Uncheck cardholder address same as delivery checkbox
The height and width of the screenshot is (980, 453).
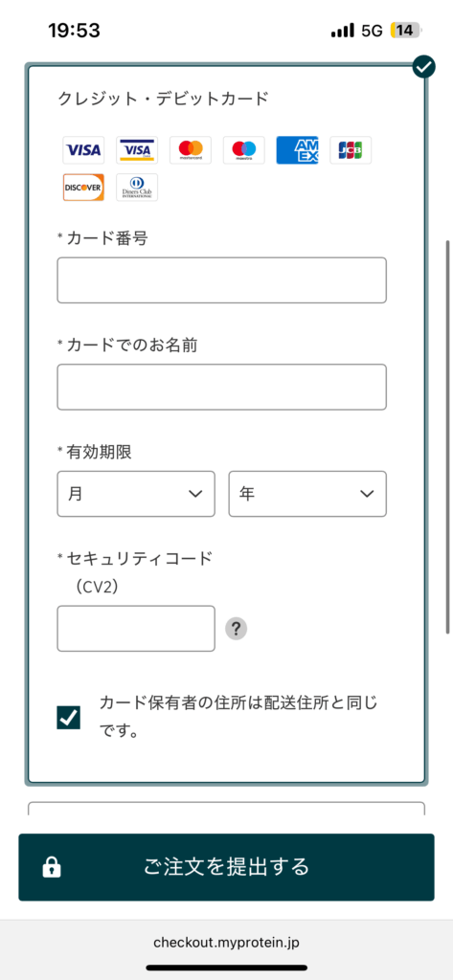coord(69,718)
